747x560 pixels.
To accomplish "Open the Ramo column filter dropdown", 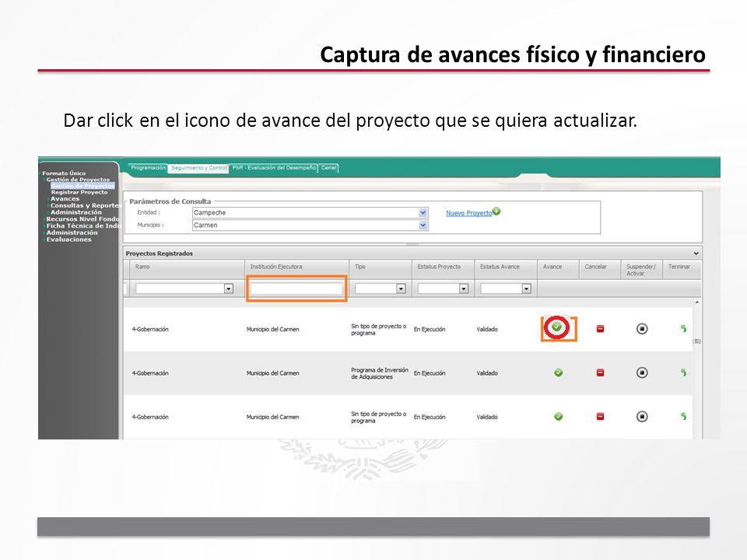I will click(x=229, y=289).
